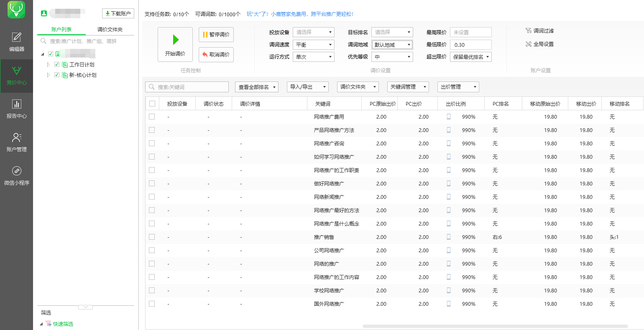Viewport: 644px width, 330px height.
Task: Click the 小鹿管家 promotional link
Action: (300, 14)
